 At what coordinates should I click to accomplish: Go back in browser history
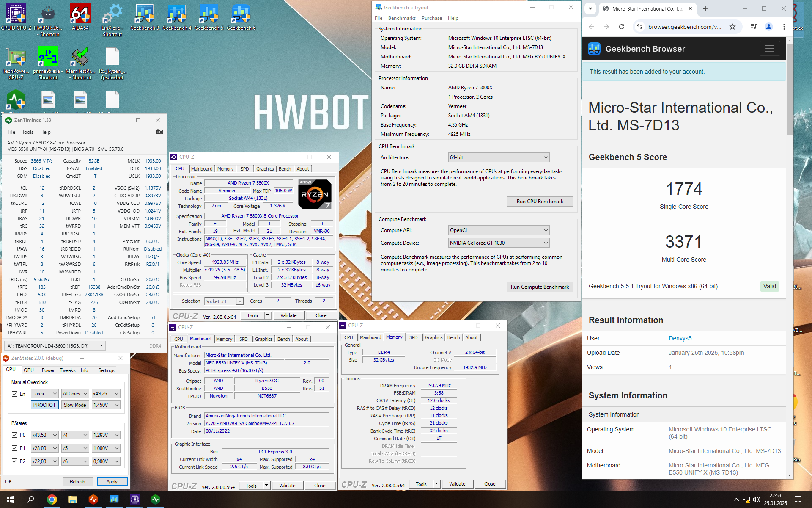[x=591, y=27]
